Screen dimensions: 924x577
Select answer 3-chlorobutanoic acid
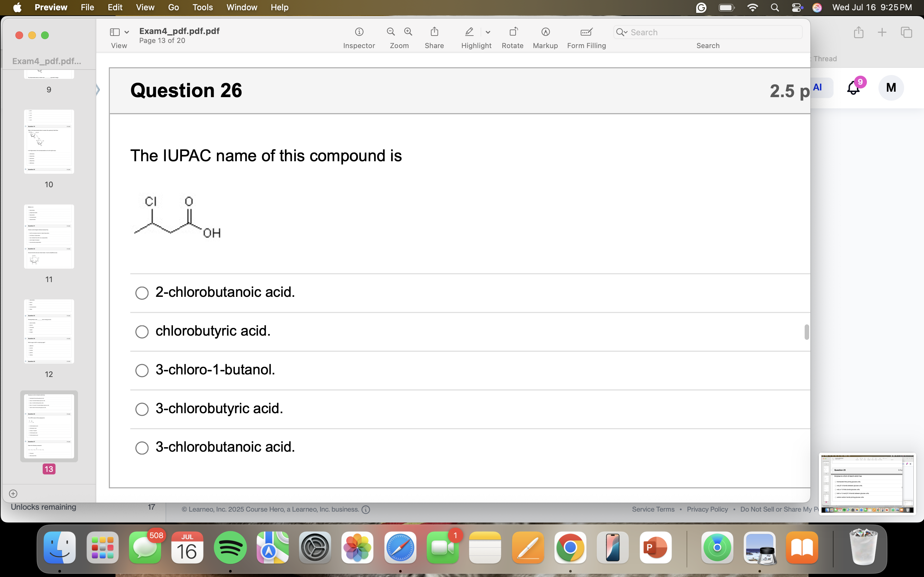142,447
